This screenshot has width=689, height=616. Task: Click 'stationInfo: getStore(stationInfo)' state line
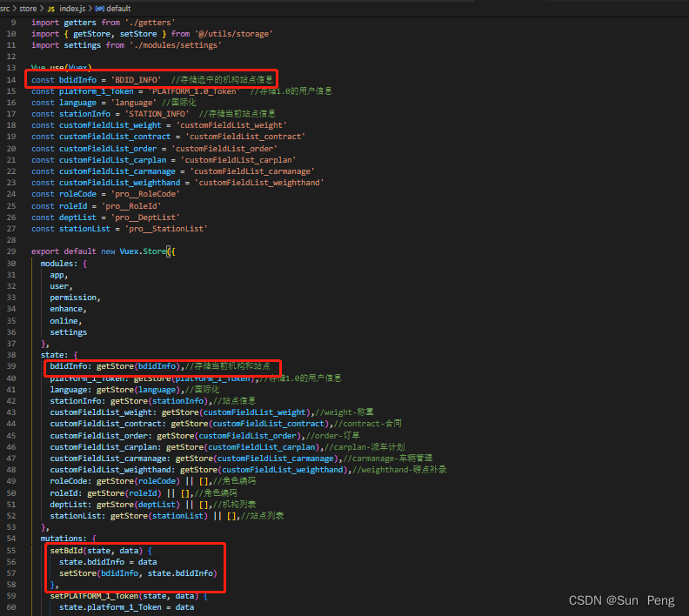coord(129,401)
